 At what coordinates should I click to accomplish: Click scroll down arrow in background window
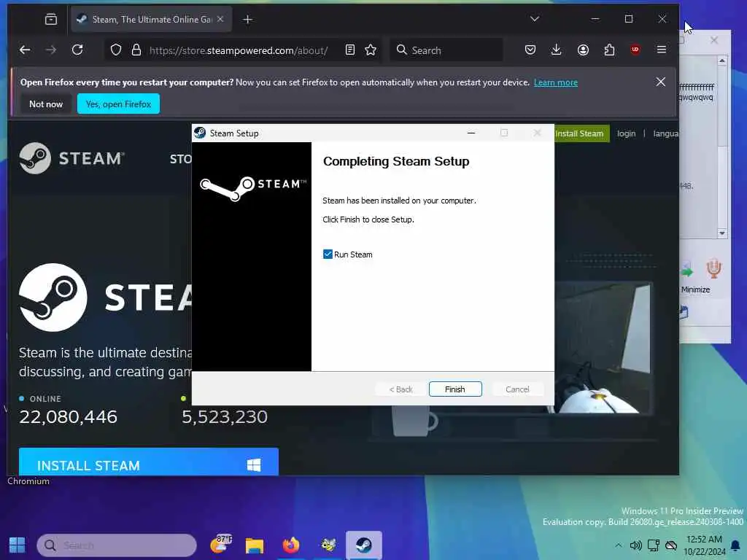coord(721,233)
